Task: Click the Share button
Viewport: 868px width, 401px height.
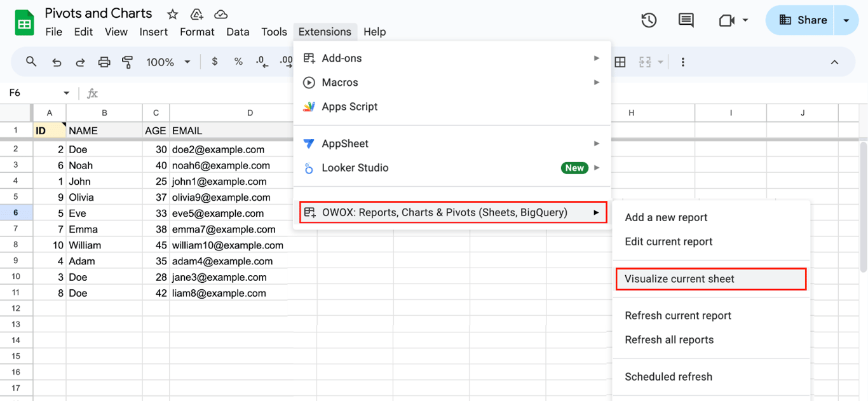Action: click(802, 20)
